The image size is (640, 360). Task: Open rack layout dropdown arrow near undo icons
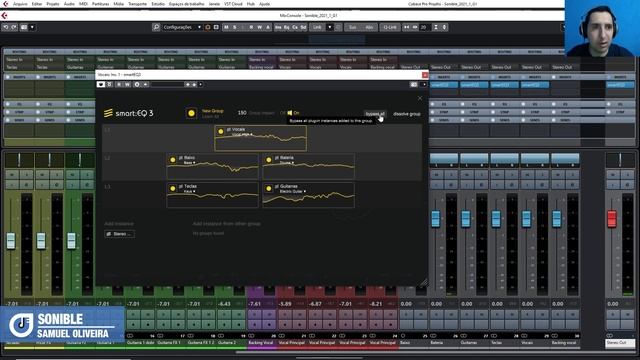tap(32, 27)
